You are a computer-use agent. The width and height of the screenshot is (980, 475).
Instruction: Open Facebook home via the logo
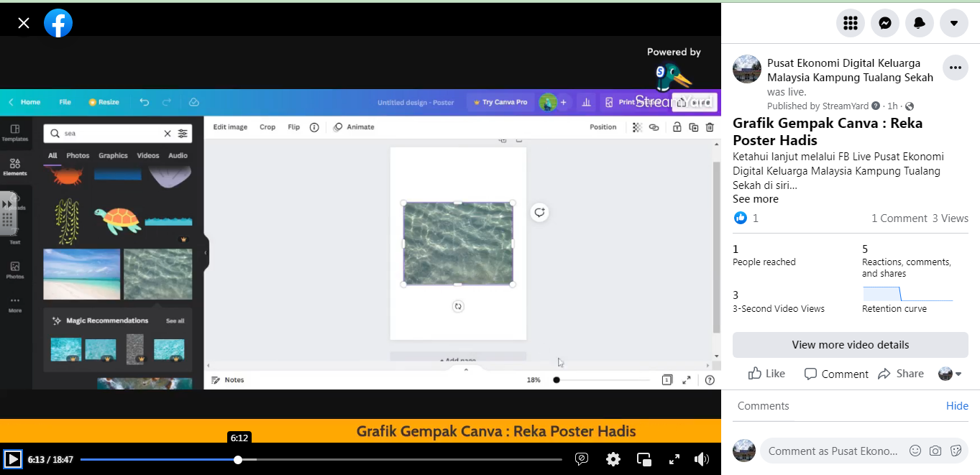point(58,23)
